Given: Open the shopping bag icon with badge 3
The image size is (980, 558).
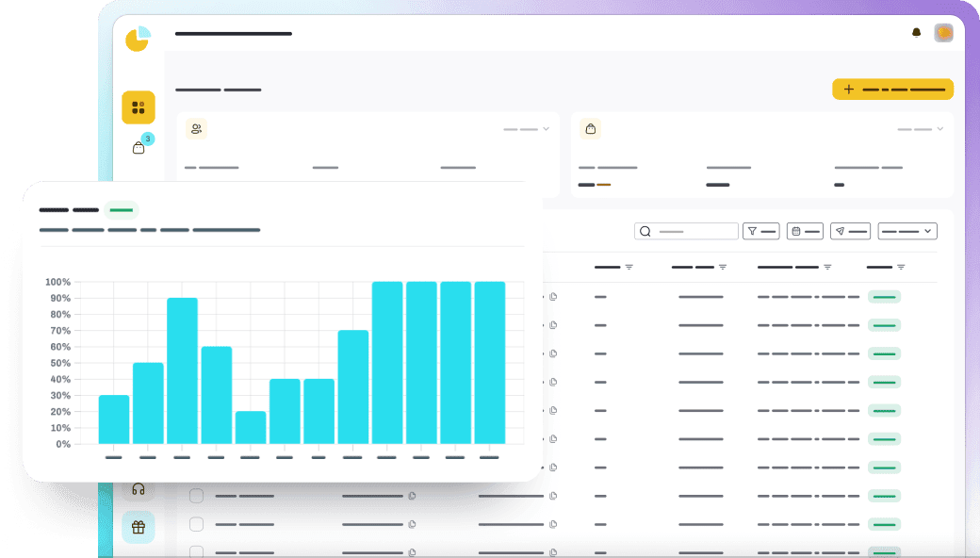Looking at the screenshot, I should [139, 147].
